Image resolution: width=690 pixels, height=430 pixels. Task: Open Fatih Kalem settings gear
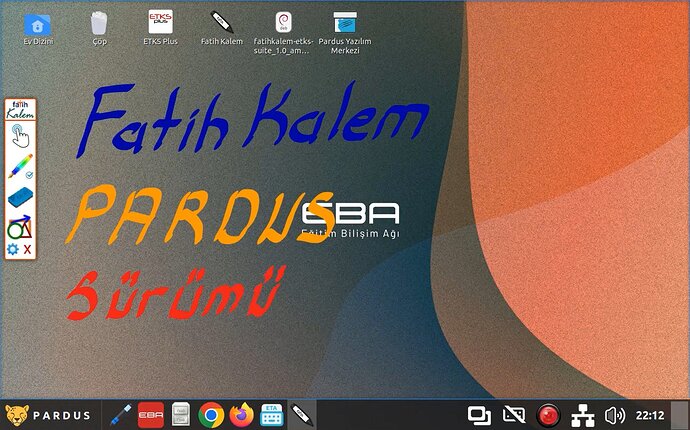13,250
